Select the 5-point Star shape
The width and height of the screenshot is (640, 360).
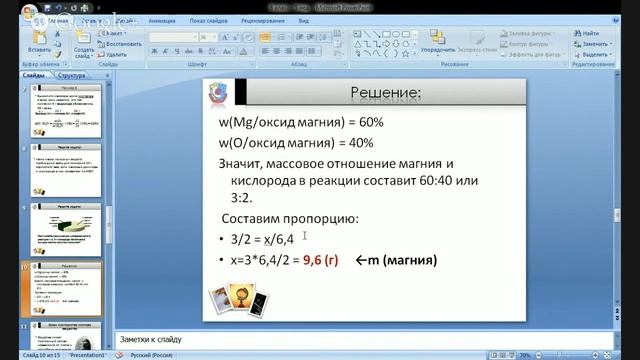[x=406, y=53]
